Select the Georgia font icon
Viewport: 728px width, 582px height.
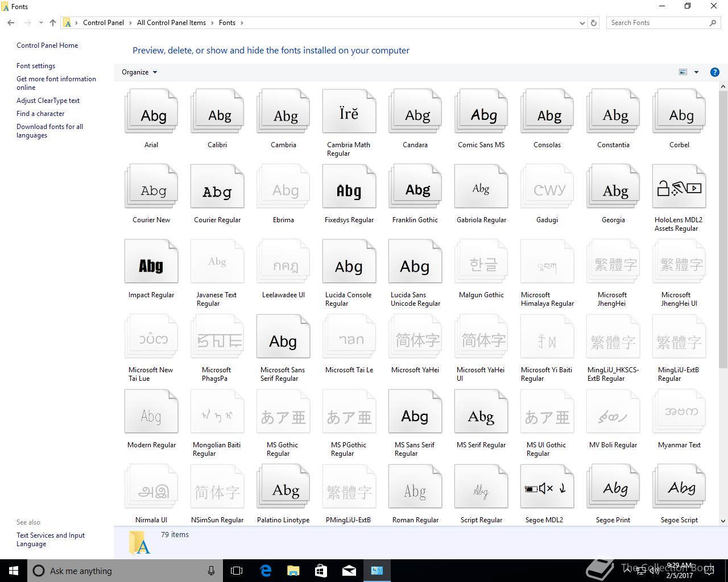[x=613, y=186]
